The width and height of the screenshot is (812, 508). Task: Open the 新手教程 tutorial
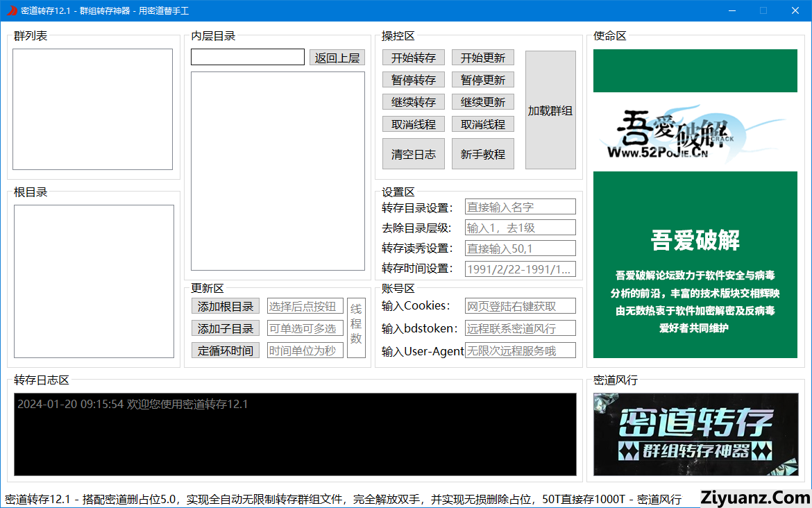click(482, 154)
